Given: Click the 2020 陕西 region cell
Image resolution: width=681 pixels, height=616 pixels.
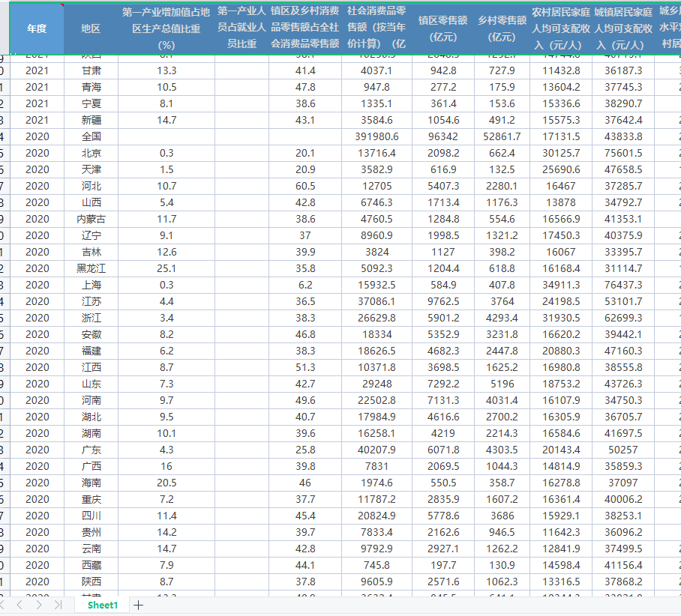Looking at the screenshot, I should point(91,582).
